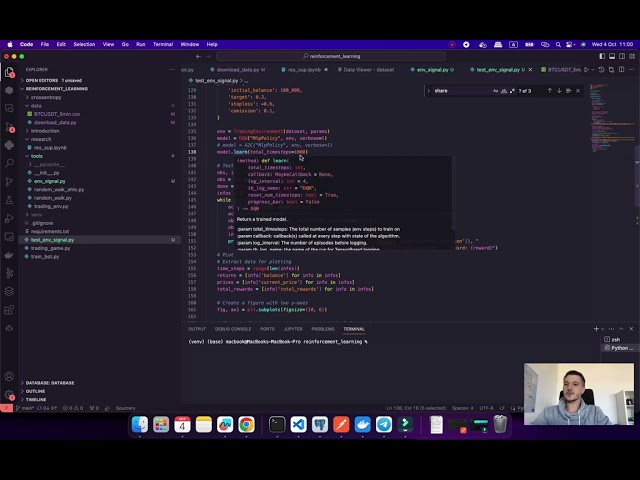Screen dimensions: 640x480
Task: Go to next find match arrow
Action: pyautogui.click(x=559, y=91)
